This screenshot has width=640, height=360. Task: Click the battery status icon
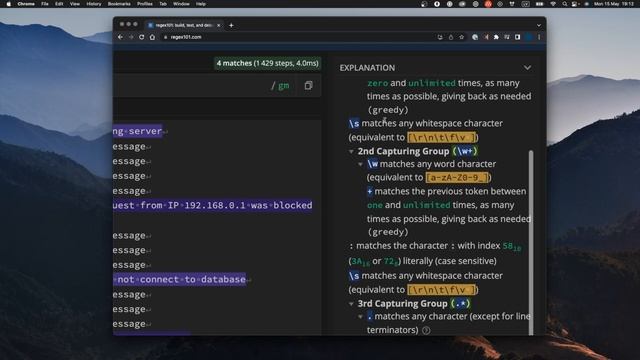tap(540, 4)
